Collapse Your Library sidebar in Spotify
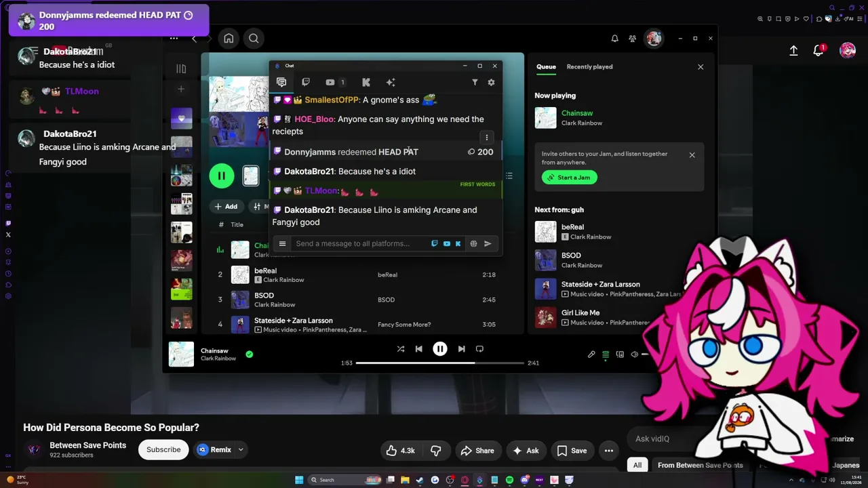The width and height of the screenshot is (868, 488). click(x=181, y=68)
